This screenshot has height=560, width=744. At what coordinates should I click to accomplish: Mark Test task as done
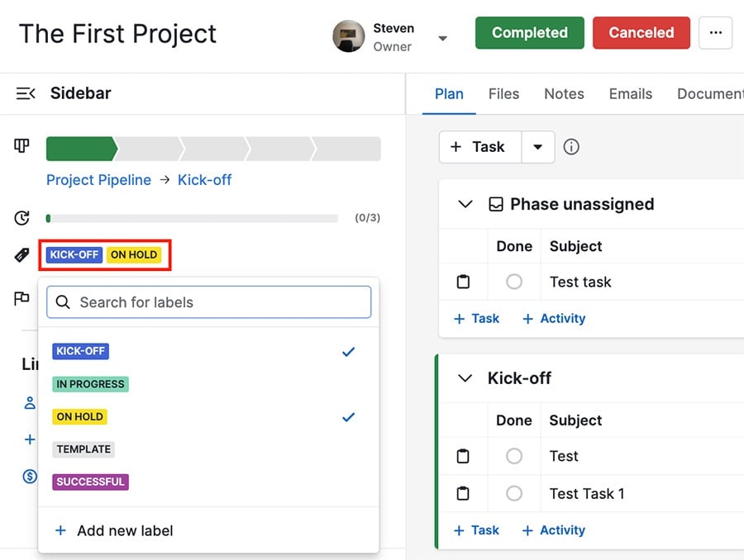(x=514, y=282)
